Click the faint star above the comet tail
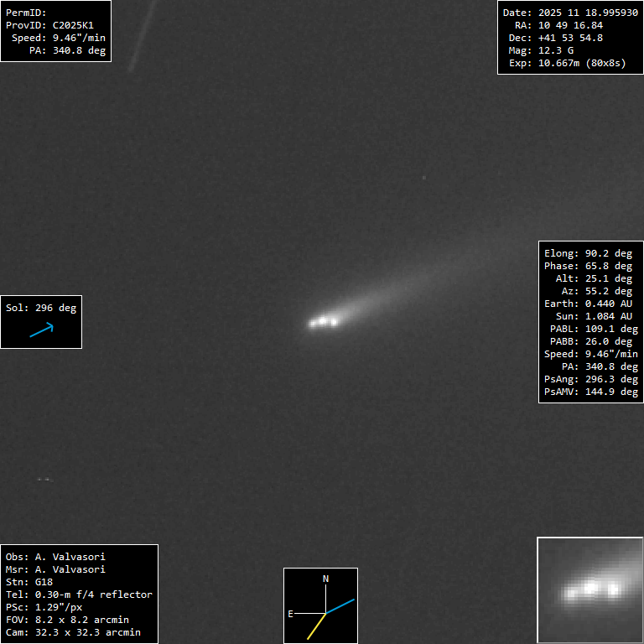 [424, 177]
